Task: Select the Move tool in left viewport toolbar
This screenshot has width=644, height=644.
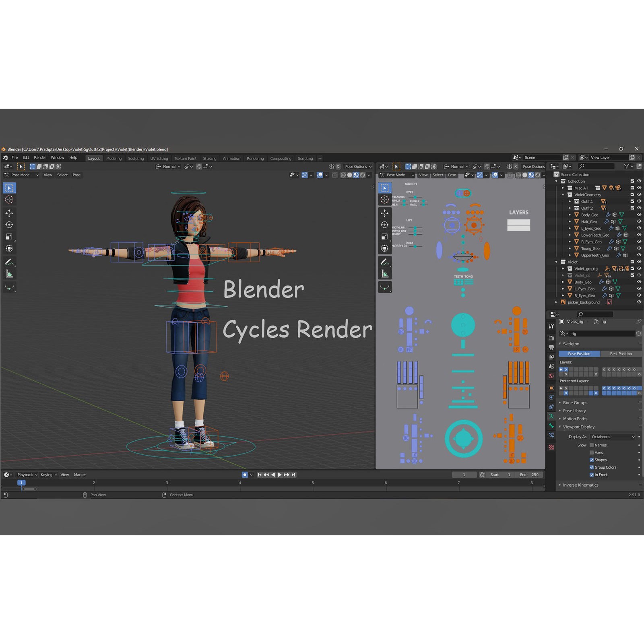Action: tap(9, 213)
